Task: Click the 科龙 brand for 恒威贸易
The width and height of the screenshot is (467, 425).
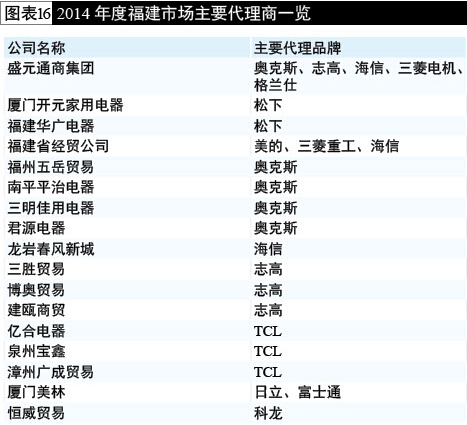Action: 268,413
